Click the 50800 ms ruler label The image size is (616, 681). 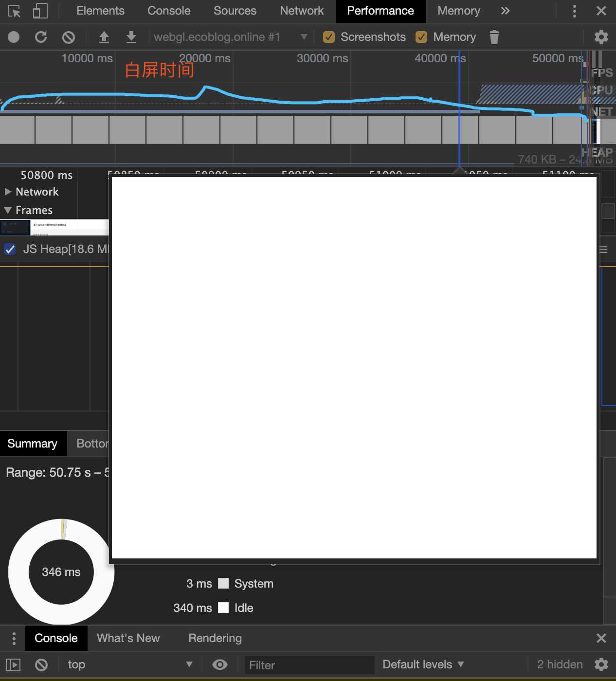[x=47, y=175]
